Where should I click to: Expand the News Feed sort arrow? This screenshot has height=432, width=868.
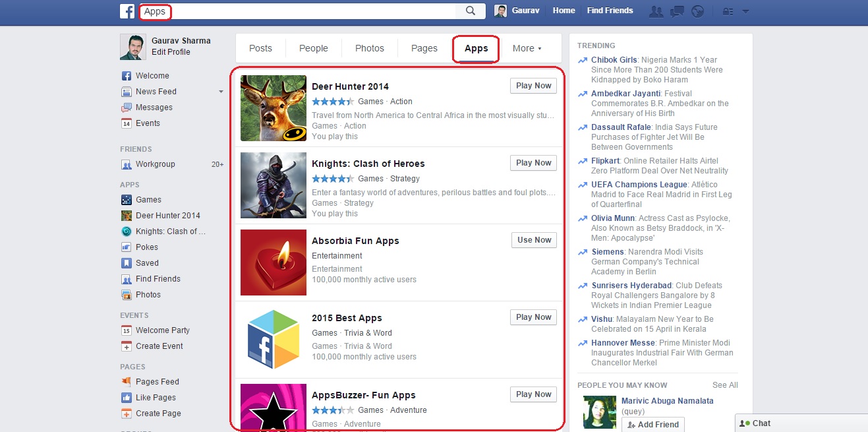point(221,92)
